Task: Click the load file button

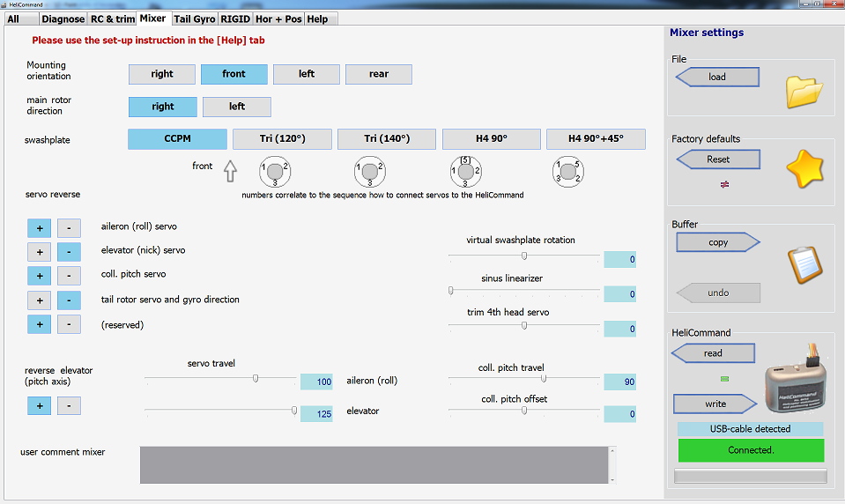Action: [717, 77]
